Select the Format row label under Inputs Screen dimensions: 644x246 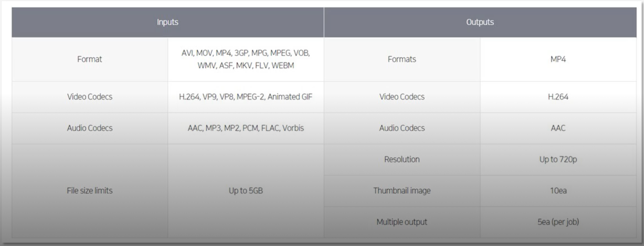pos(89,59)
